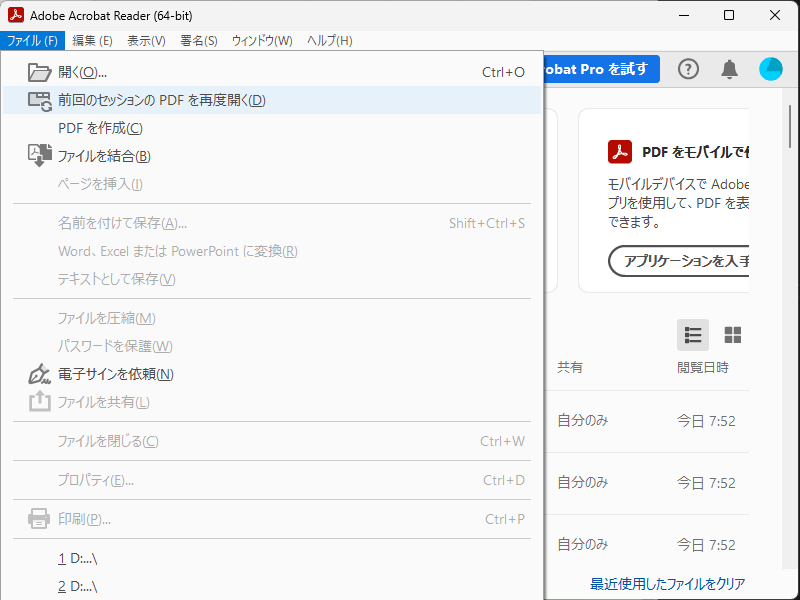Select ファイルを圧縮(M) entry

pyautogui.click(x=272, y=318)
